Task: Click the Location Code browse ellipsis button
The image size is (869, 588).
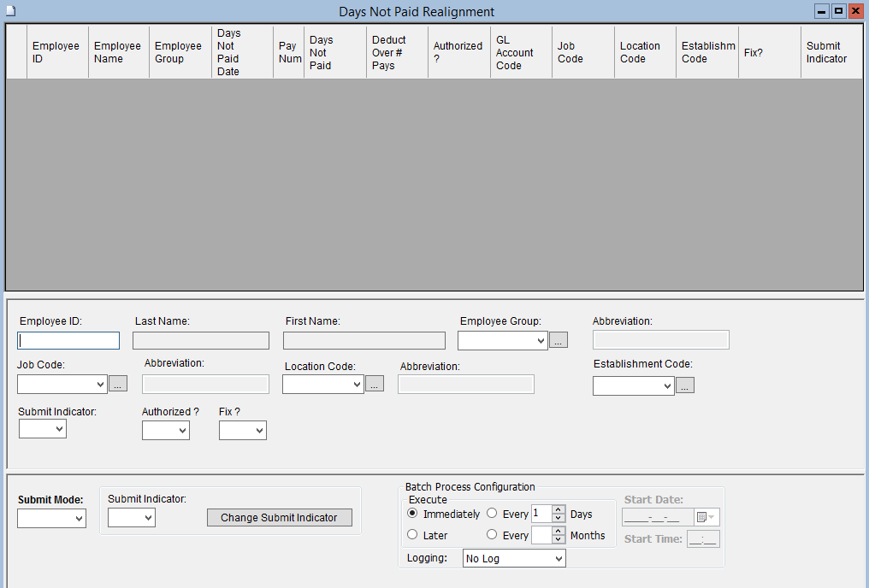Action: [375, 385]
